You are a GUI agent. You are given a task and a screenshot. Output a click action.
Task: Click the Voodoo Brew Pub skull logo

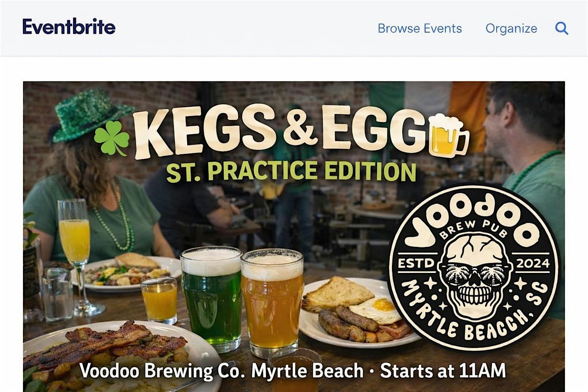[x=473, y=268]
